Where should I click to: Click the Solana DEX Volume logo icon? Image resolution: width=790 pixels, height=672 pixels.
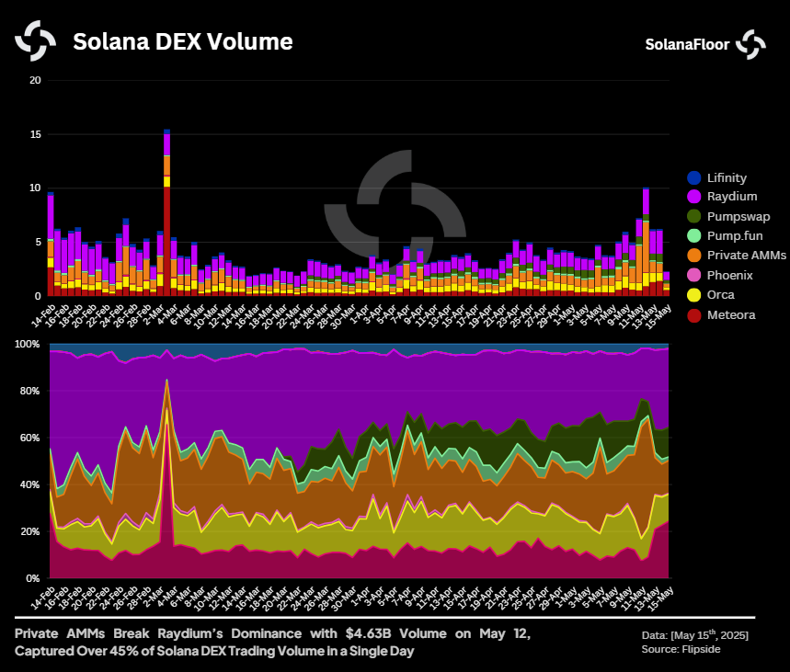pyautogui.click(x=35, y=41)
